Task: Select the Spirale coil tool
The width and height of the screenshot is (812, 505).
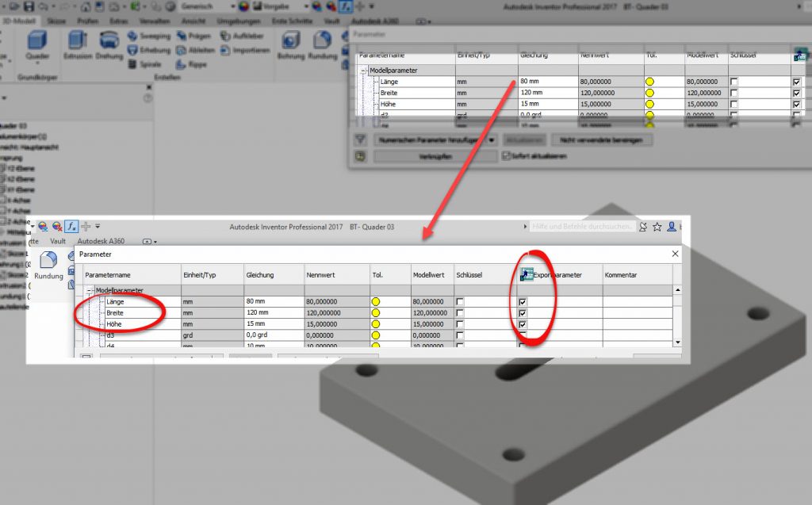Action: tap(144, 64)
